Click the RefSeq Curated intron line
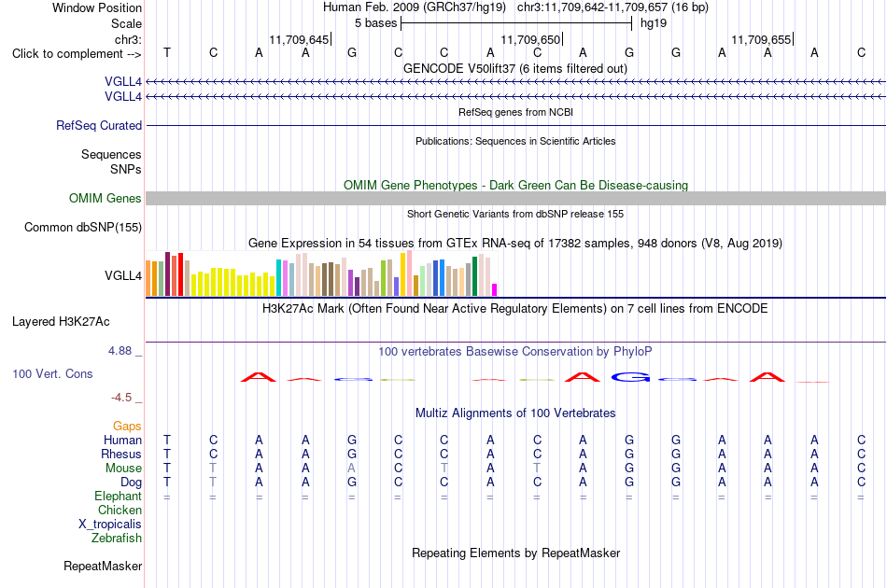The image size is (887, 588). (x=515, y=125)
